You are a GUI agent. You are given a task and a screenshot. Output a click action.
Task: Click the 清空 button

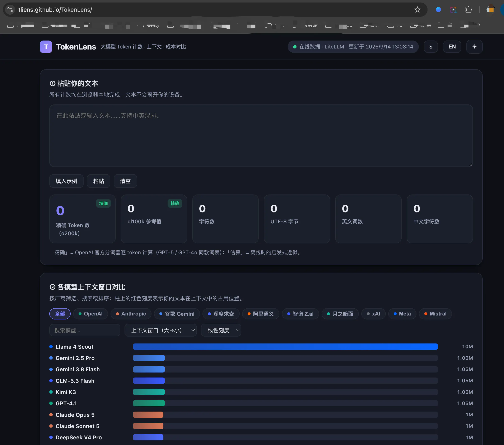[125, 181]
